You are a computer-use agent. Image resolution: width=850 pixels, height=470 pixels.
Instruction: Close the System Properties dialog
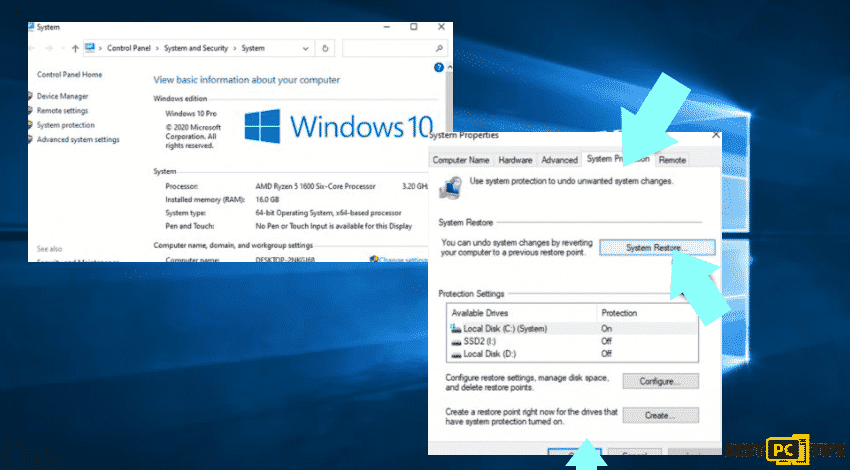click(x=716, y=135)
